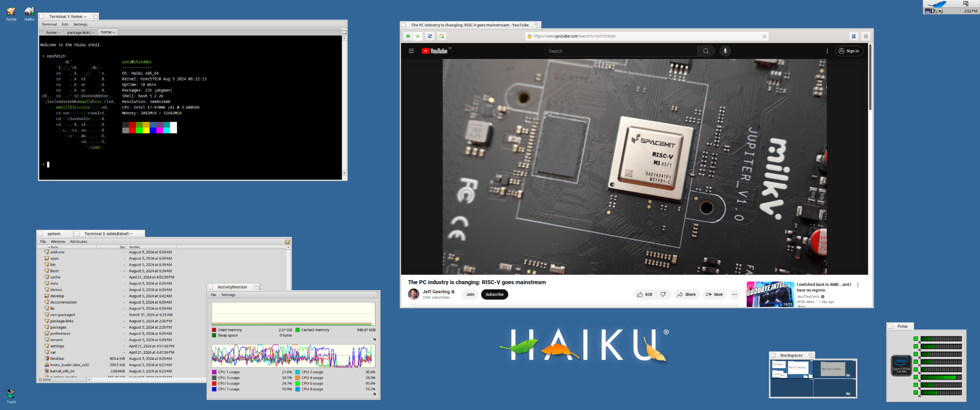Click the Save button under the video
980x410 pixels.
(x=714, y=294)
